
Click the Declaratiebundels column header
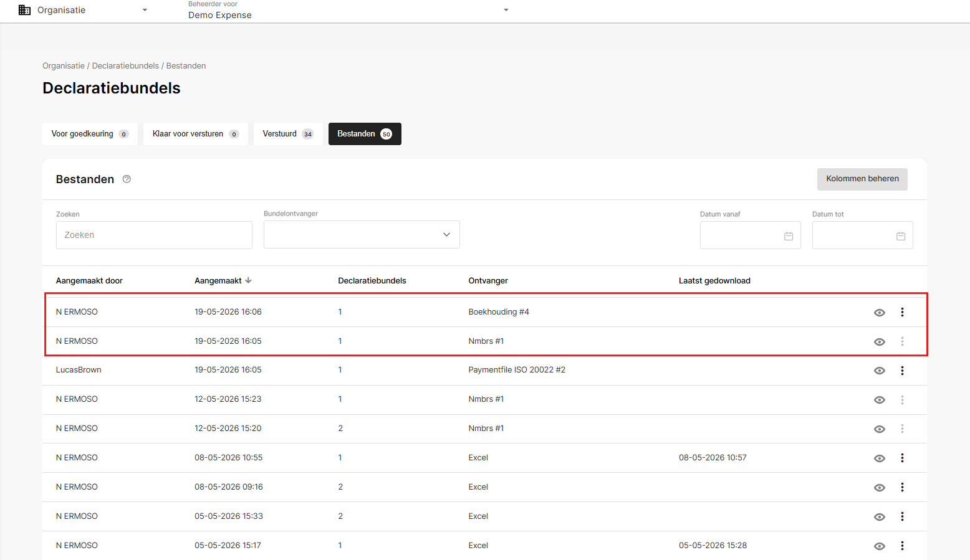tap(372, 281)
